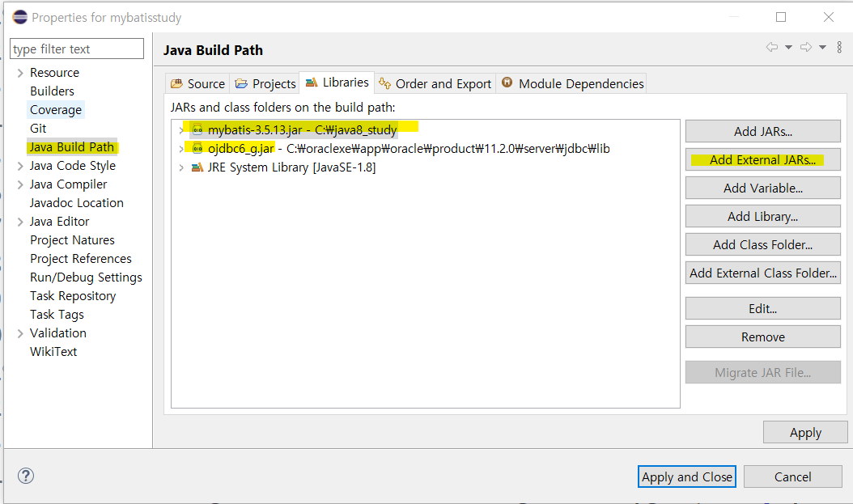Click the Remove button
The image size is (853, 504).
coord(762,337)
